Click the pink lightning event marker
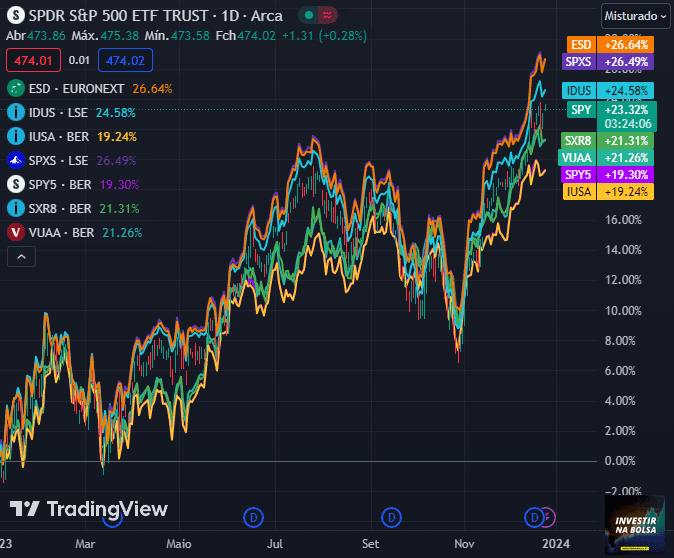The image size is (674, 558). (548, 518)
